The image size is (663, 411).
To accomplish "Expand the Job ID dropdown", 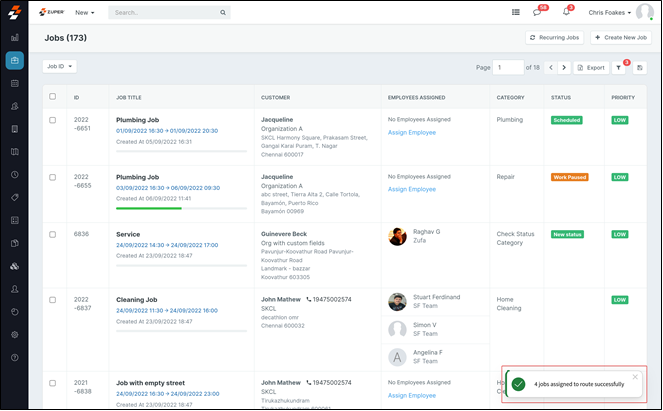I will coord(59,67).
